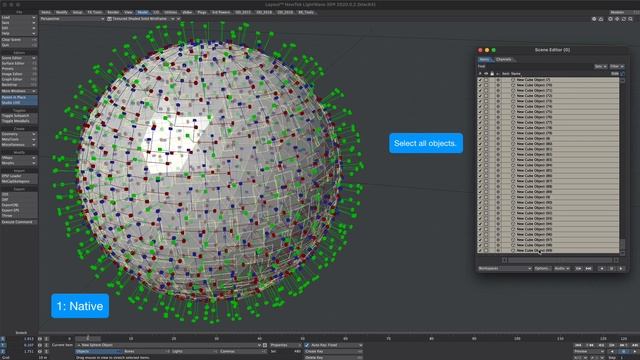Click visibility dot for New Cube Object (76)

[x=498, y=117]
